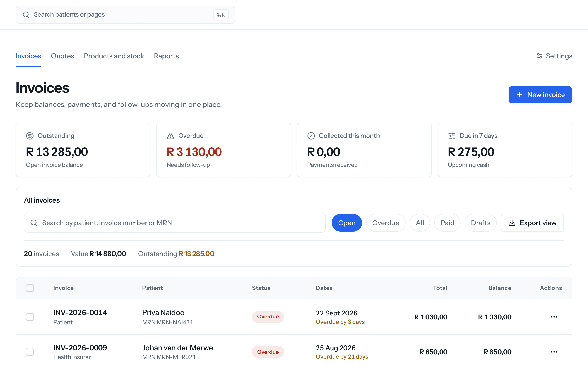Switch to the Invoices tab

coord(28,56)
